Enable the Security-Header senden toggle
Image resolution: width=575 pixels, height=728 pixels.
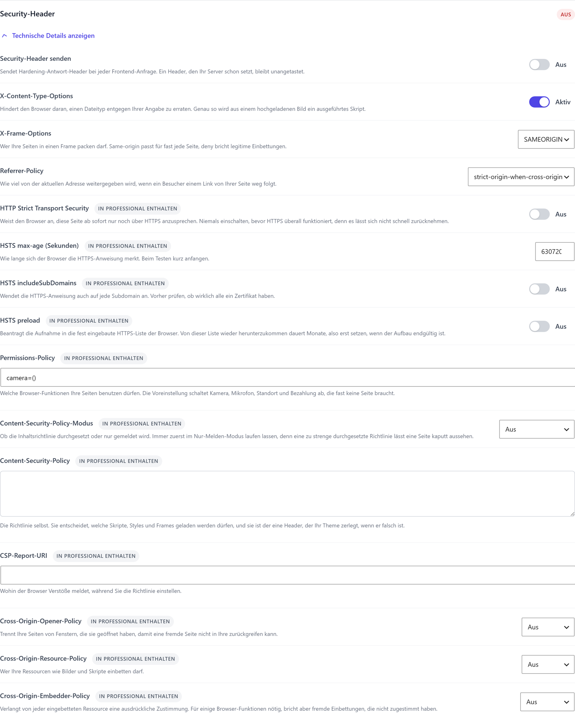tap(539, 65)
